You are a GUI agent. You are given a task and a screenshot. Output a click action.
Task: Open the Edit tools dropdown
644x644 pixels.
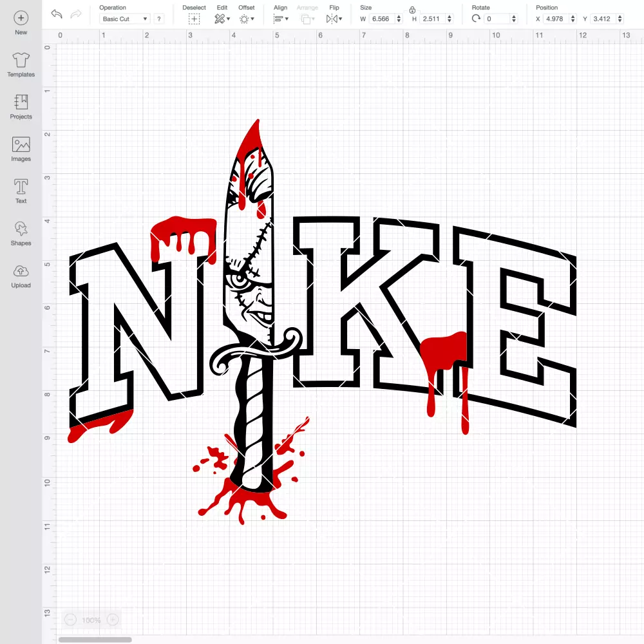click(222, 19)
